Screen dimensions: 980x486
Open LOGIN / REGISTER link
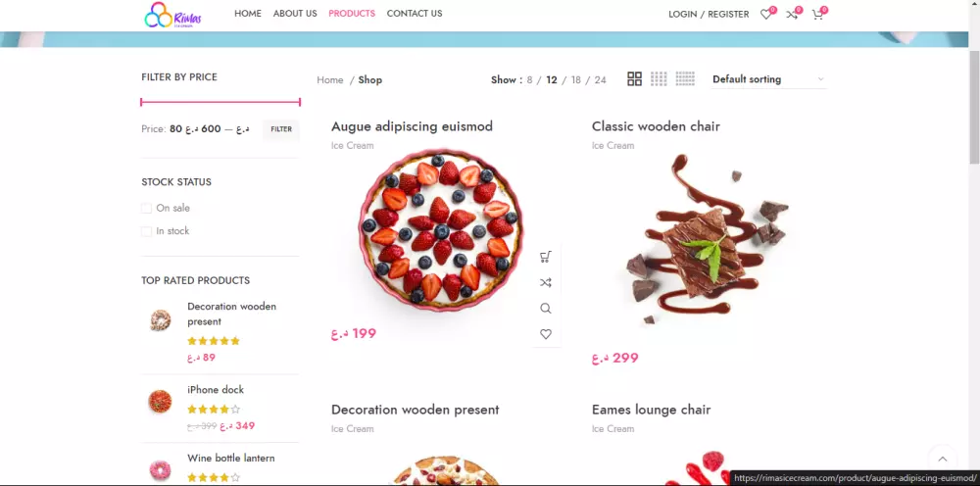pyautogui.click(x=709, y=15)
